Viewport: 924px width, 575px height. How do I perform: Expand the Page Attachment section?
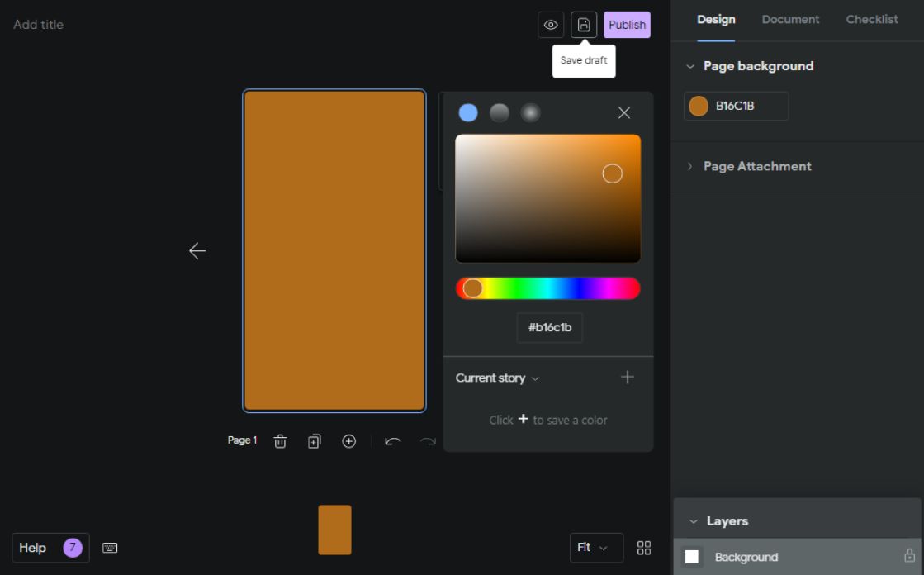757,166
